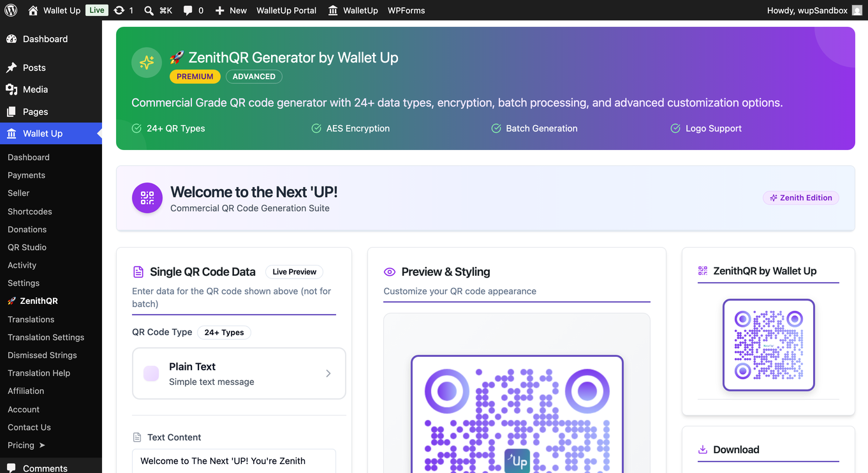Image resolution: width=868 pixels, height=473 pixels.
Task: Click the bank icon next to WalletUp
Action: point(333,11)
